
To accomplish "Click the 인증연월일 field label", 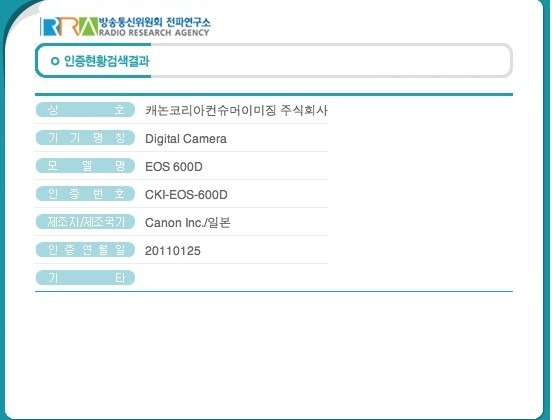I will (x=85, y=250).
